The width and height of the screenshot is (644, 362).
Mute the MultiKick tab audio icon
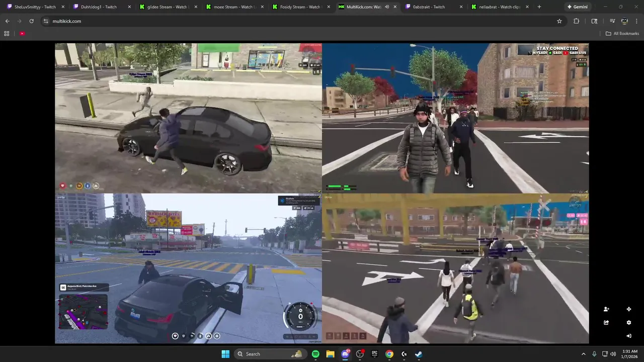pos(386,7)
